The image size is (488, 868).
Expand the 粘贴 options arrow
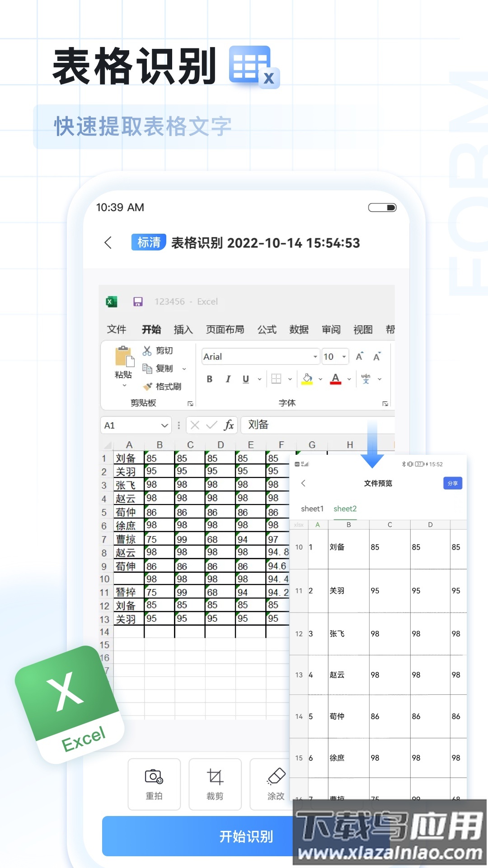point(124,386)
